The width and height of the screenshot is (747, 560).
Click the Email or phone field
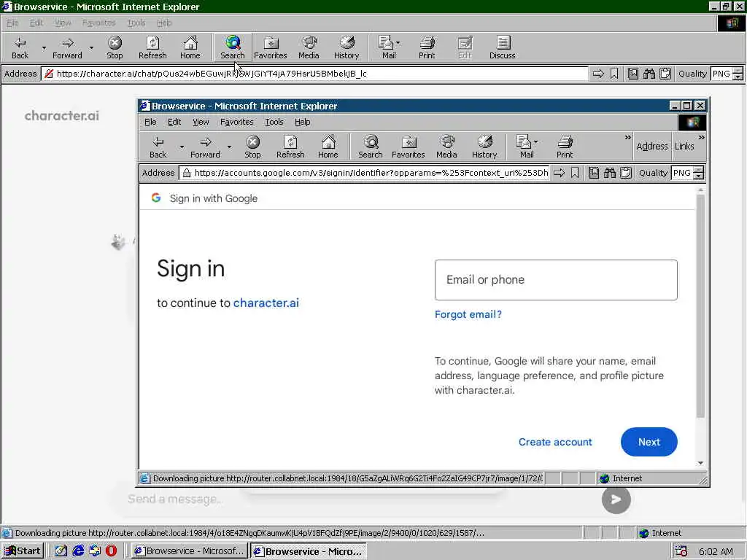tap(556, 280)
